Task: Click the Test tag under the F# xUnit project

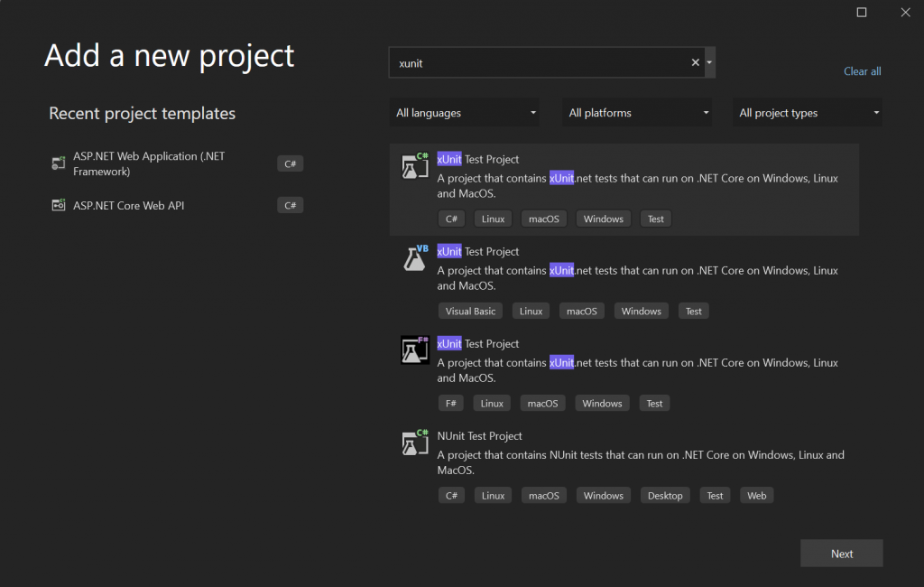Action: click(x=653, y=403)
